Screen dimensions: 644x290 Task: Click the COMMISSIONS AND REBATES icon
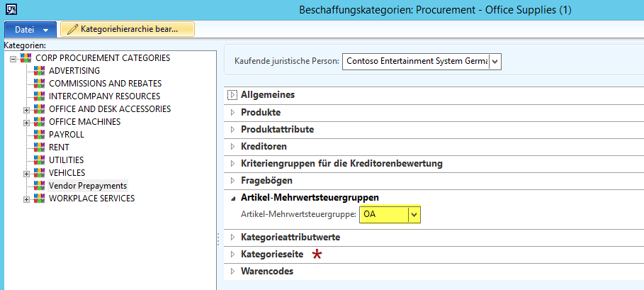[39, 84]
